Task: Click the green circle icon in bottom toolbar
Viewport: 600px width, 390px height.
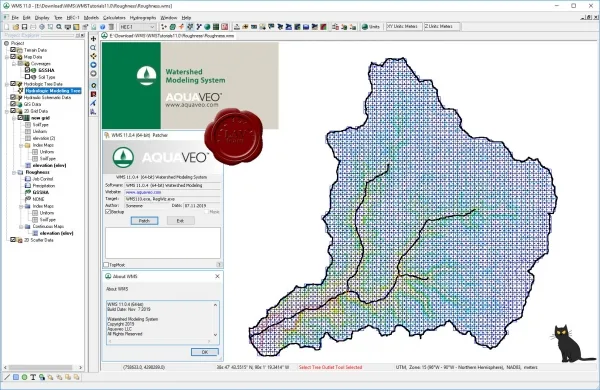Action: pos(24,377)
